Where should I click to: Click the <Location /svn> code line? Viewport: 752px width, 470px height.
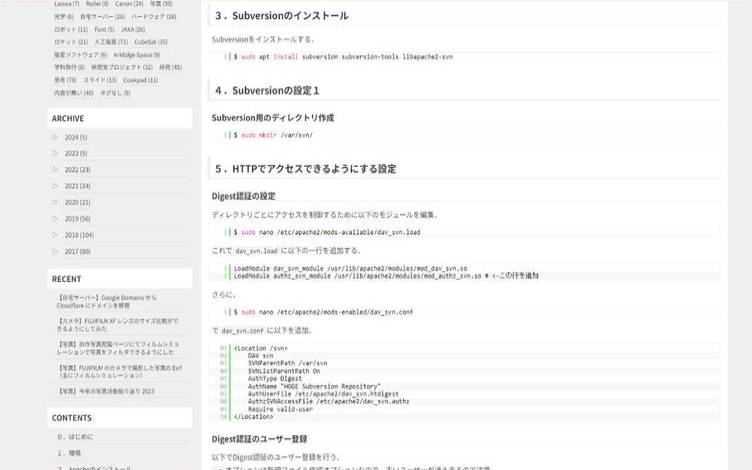click(x=261, y=348)
